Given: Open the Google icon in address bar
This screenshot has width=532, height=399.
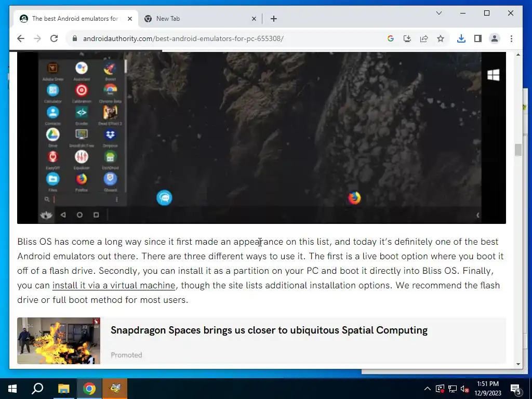Looking at the screenshot, I should (x=391, y=38).
